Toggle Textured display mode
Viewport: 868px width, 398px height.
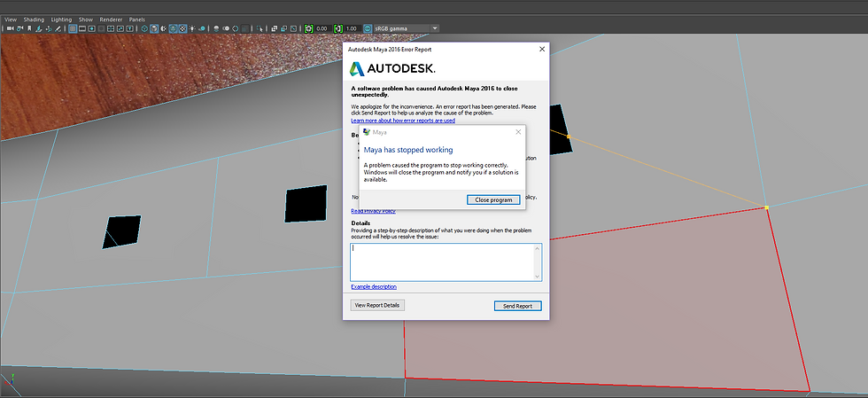tap(182, 27)
